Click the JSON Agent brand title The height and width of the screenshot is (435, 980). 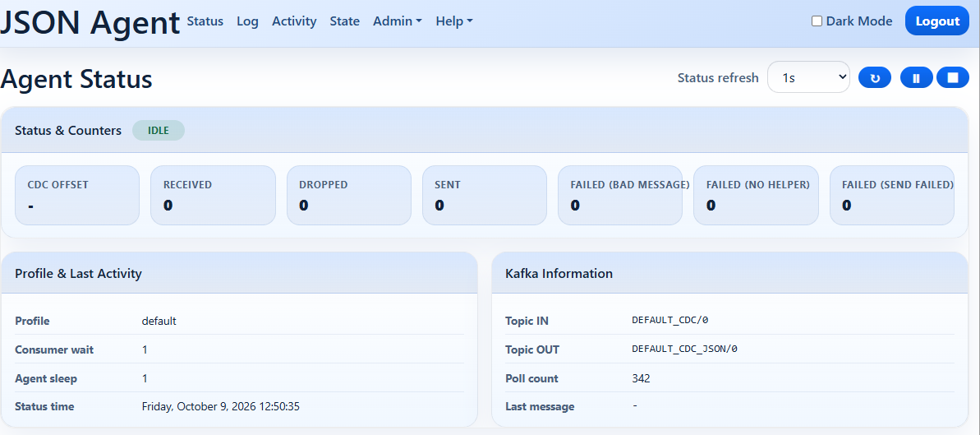(90, 22)
